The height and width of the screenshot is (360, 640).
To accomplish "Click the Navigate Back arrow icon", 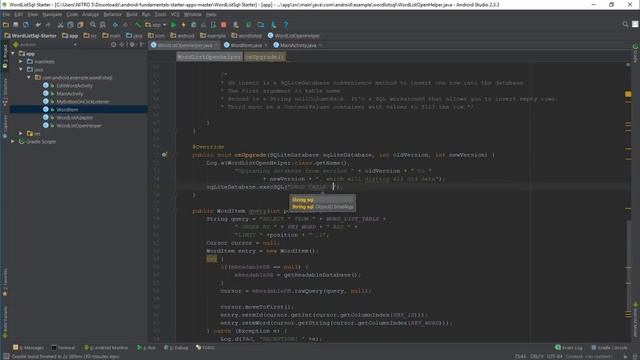I will 115,25.
